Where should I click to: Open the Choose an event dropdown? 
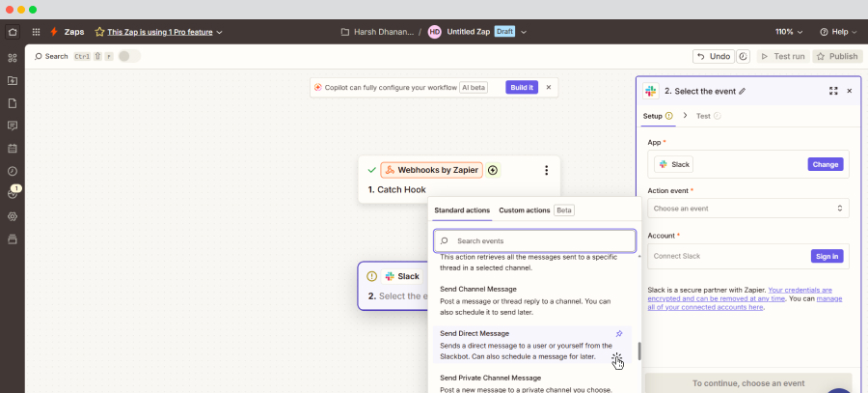click(x=748, y=208)
